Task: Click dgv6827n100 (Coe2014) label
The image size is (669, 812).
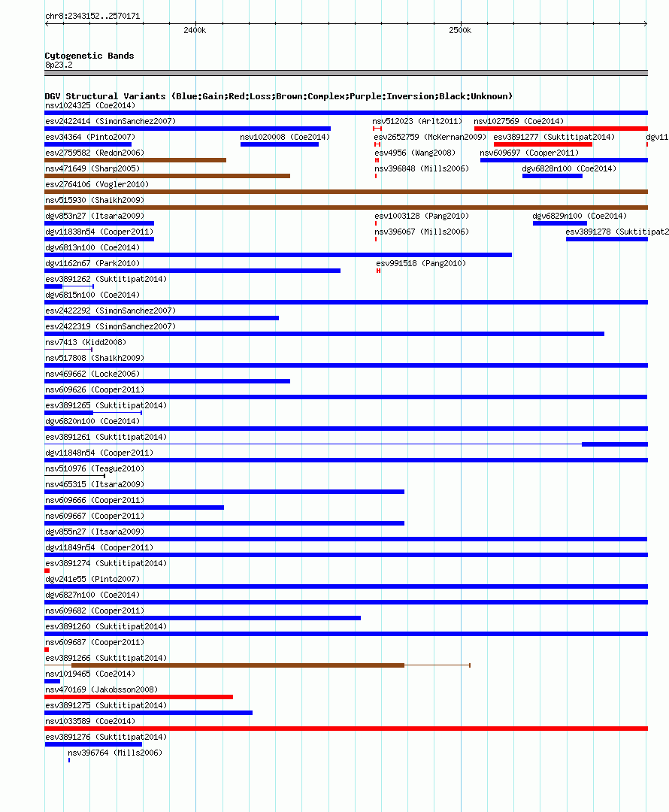Action: coord(92,595)
